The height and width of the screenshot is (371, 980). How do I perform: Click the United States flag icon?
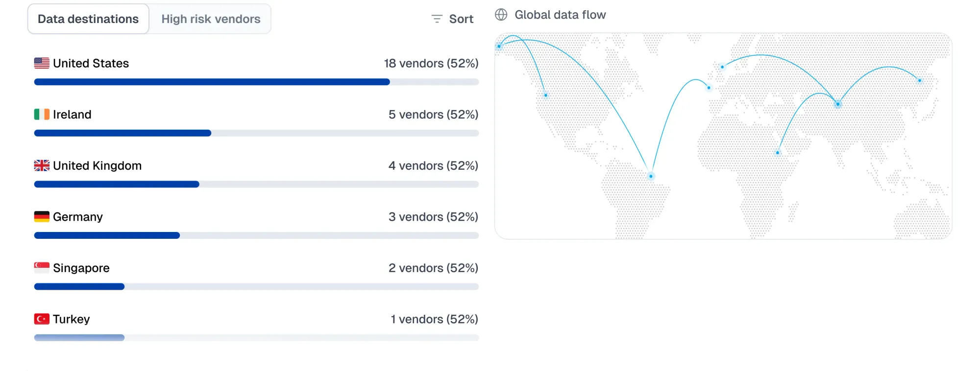click(41, 63)
